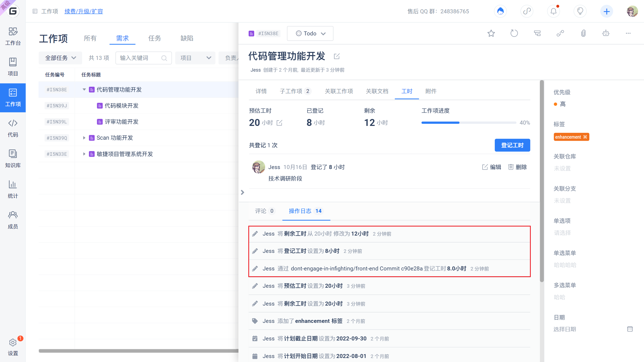Screen dimensions: 644x362
Task: Expand the 全部任务 filter dropdown
Action: click(60, 58)
